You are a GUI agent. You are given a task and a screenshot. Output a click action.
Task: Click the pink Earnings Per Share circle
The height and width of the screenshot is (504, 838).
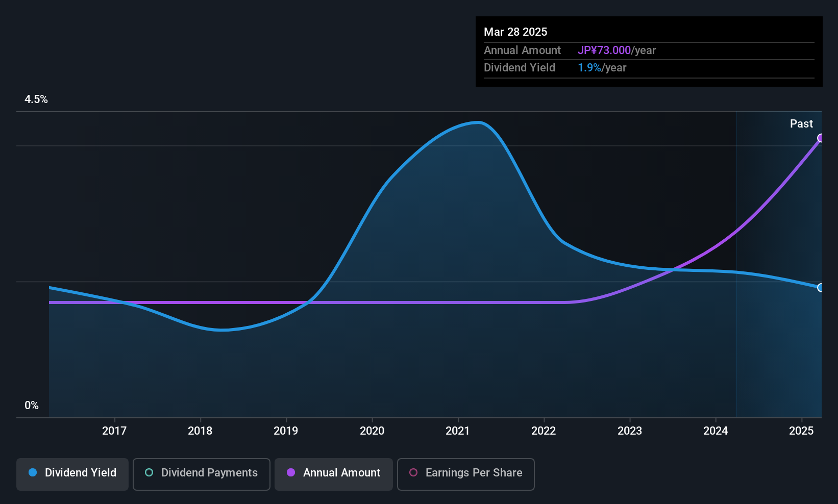[x=413, y=472]
